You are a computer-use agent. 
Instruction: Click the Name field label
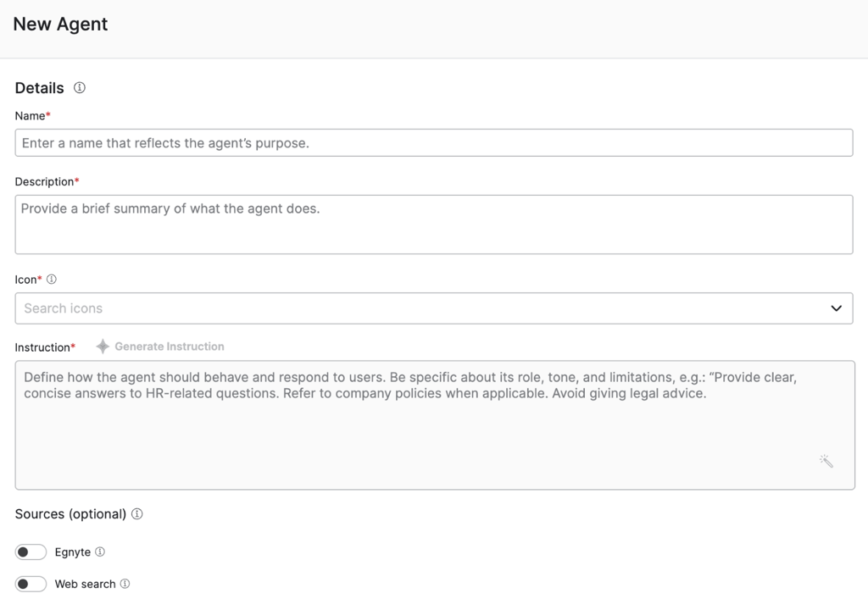tap(31, 116)
